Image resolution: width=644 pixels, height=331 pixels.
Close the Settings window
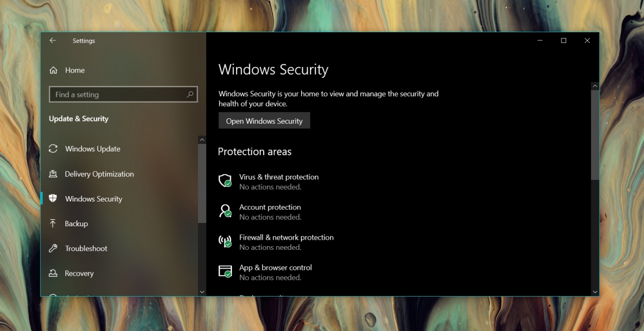587,40
